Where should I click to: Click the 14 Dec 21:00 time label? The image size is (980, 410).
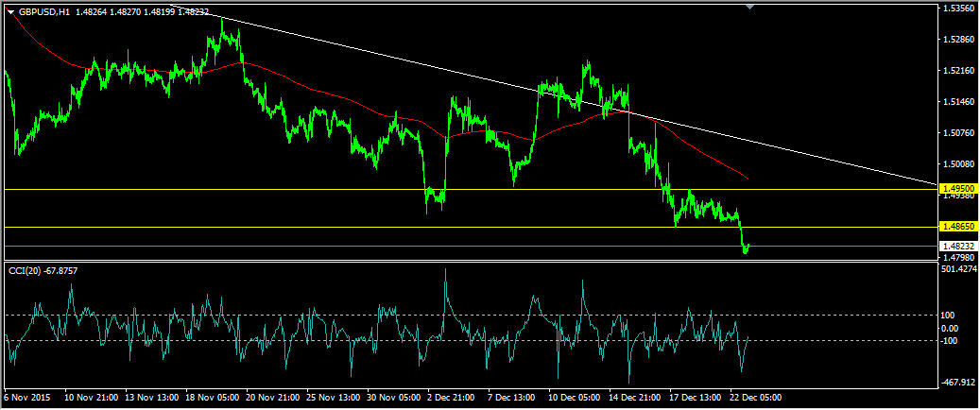point(634,398)
